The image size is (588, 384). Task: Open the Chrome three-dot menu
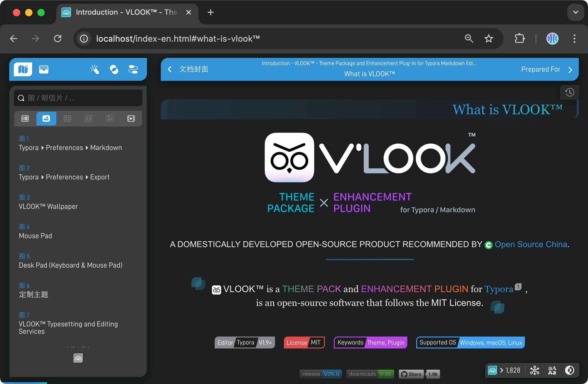pos(575,39)
